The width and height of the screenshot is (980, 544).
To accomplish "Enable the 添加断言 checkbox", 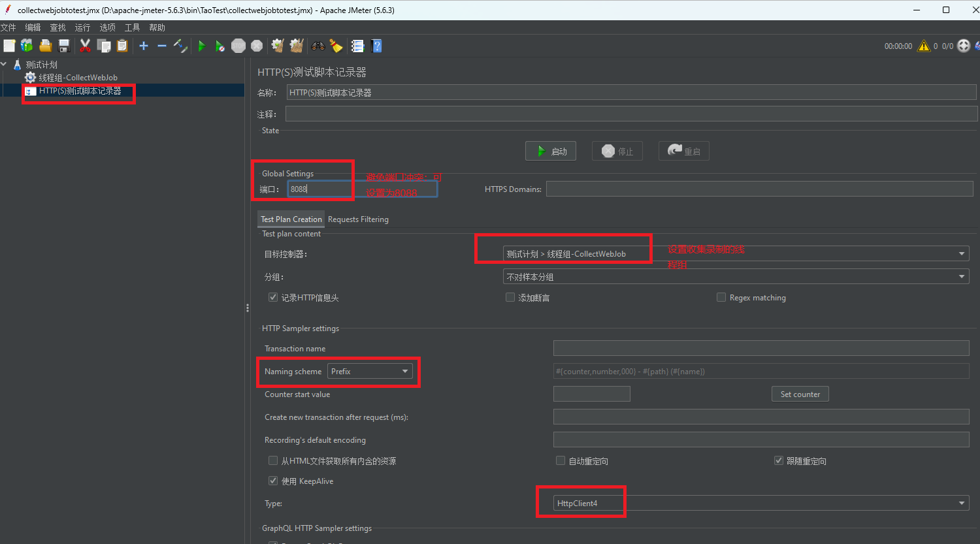I will tap(510, 297).
